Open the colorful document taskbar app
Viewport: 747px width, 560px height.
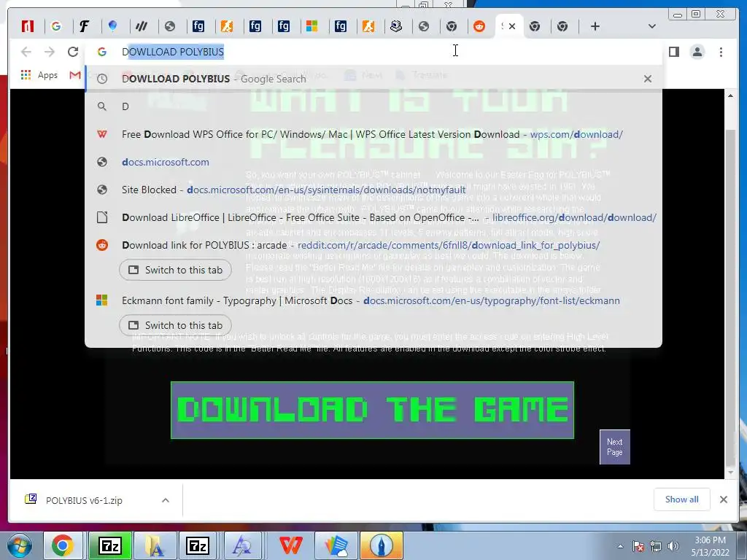[x=336, y=545]
